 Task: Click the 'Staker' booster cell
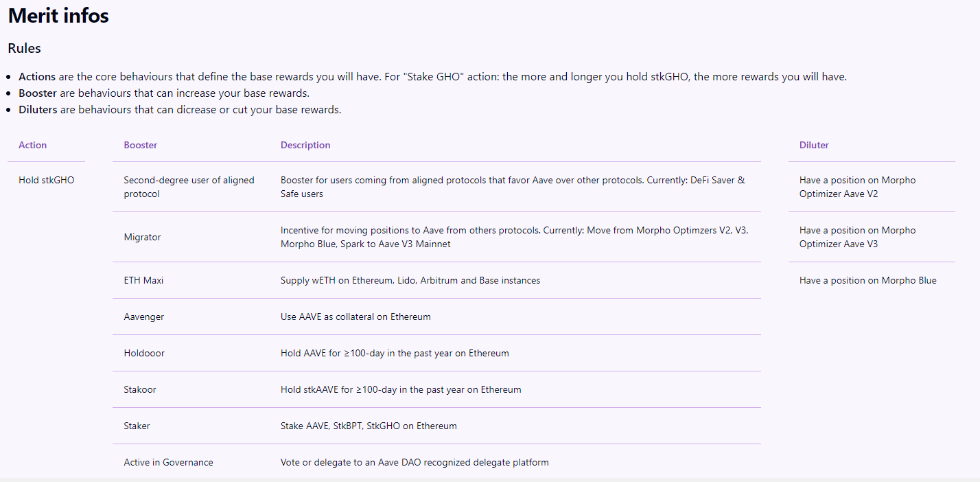137,426
